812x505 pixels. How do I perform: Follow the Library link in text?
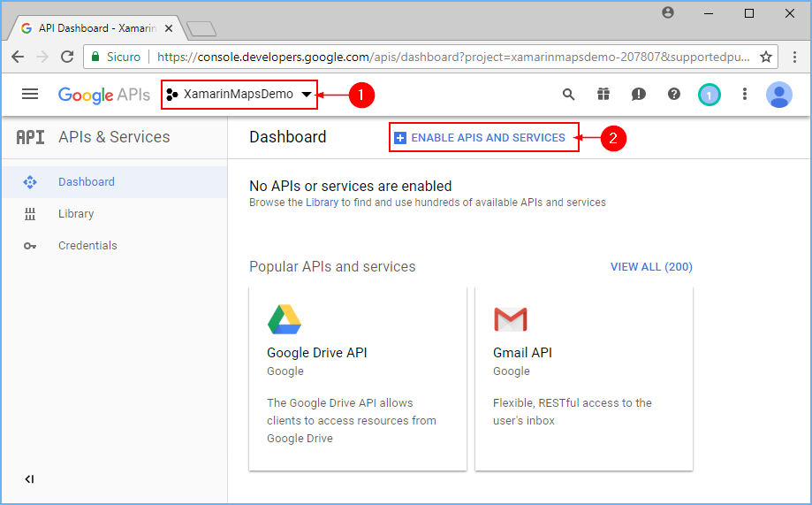[322, 203]
